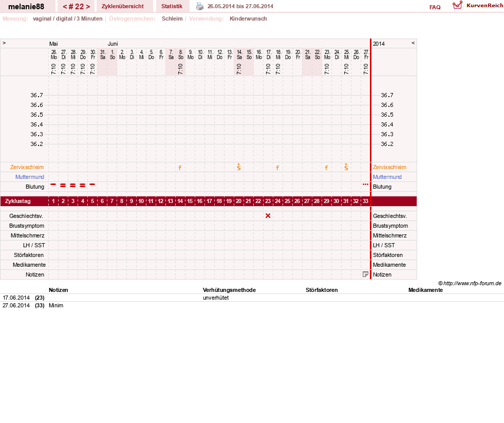Click the bleeding mark on cycle day 5

(92, 185)
